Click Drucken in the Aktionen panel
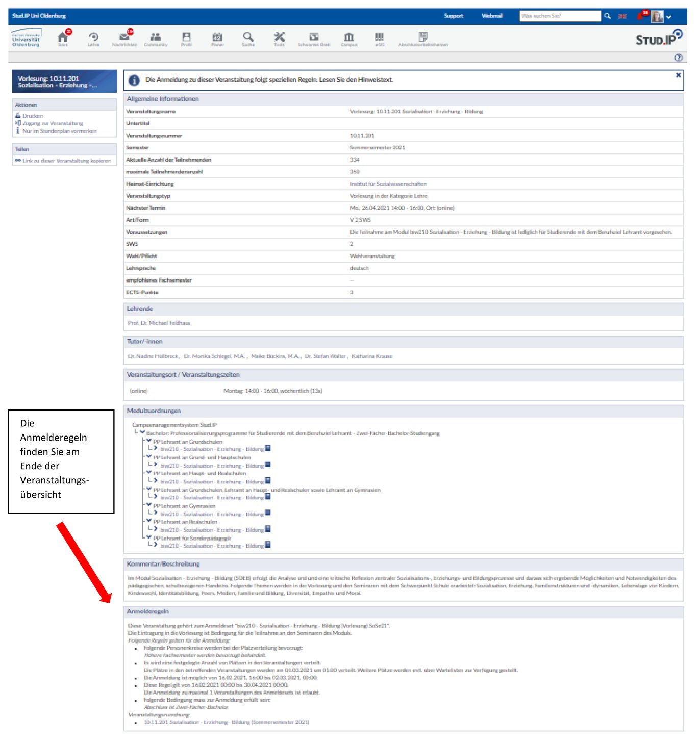700x743 pixels. [32, 116]
